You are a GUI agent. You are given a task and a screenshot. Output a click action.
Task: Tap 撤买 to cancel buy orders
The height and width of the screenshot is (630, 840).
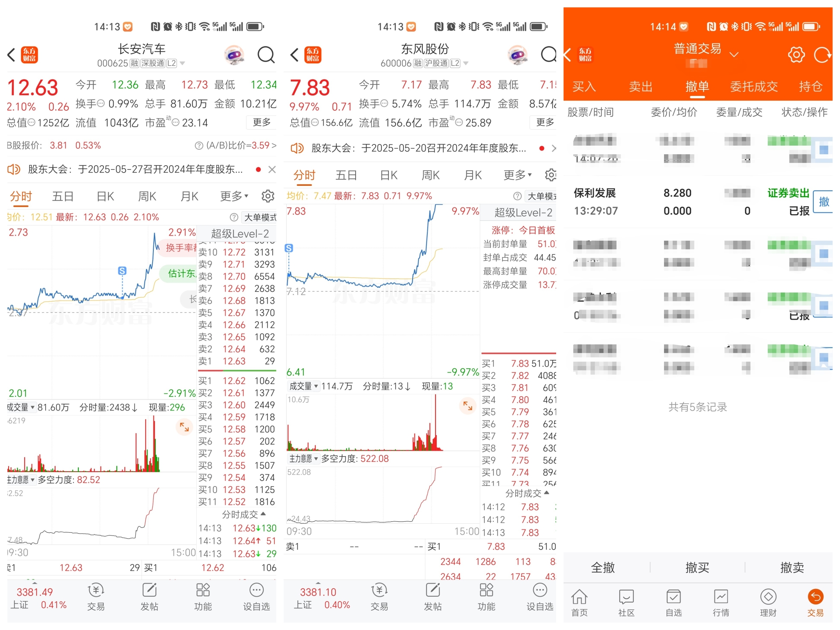point(697,567)
